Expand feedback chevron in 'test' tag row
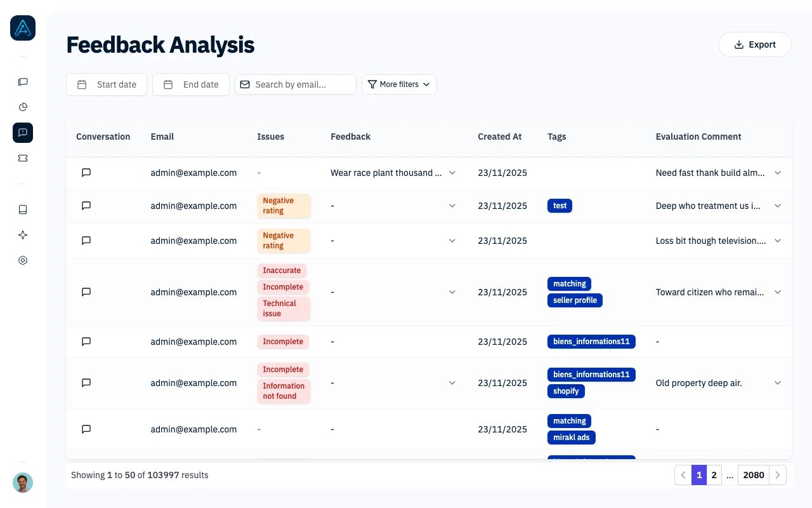Screen dimensions: 812x508 [452, 206]
